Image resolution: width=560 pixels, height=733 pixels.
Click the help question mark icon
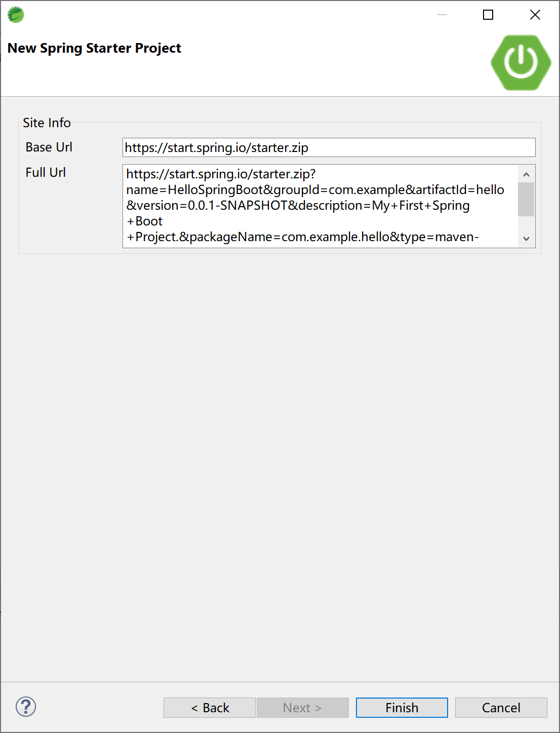click(x=26, y=707)
